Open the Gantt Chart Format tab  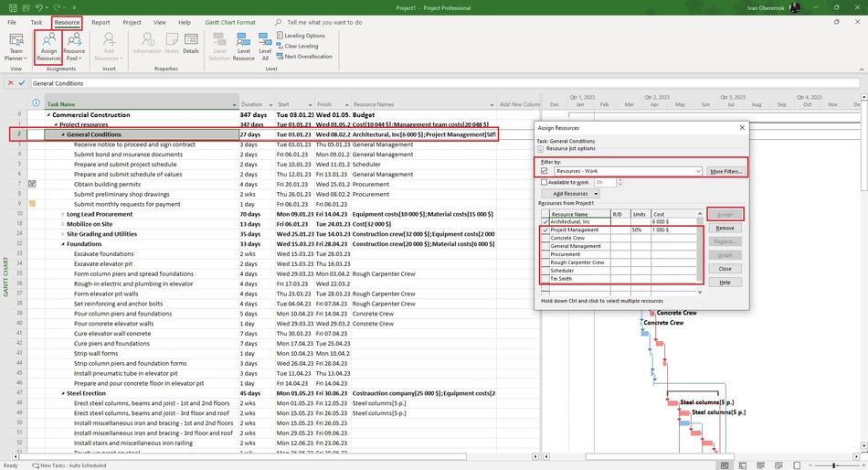pyautogui.click(x=230, y=23)
